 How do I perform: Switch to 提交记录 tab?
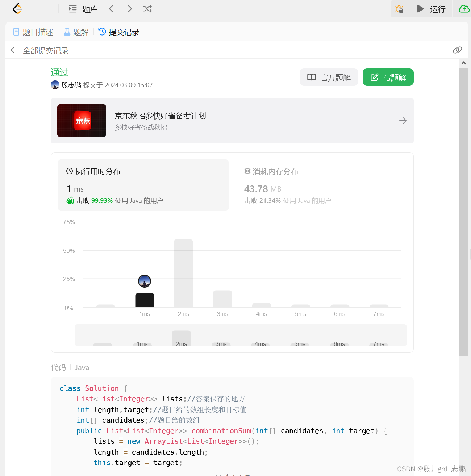click(119, 32)
